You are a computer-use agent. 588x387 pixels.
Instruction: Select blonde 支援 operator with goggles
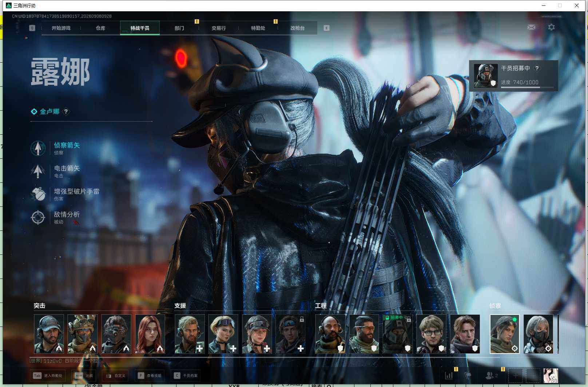[x=223, y=334]
